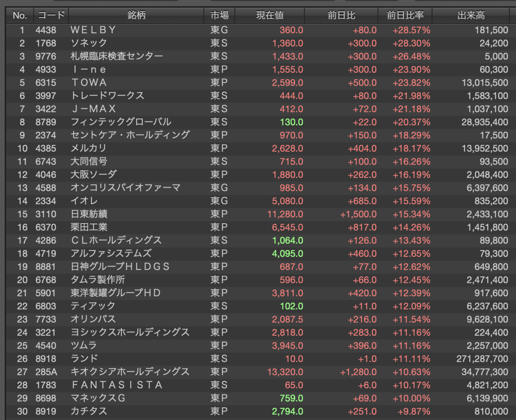This screenshot has width=516, height=420.
Task: Sort by the 出来高 column header
Action: pyautogui.click(x=471, y=15)
